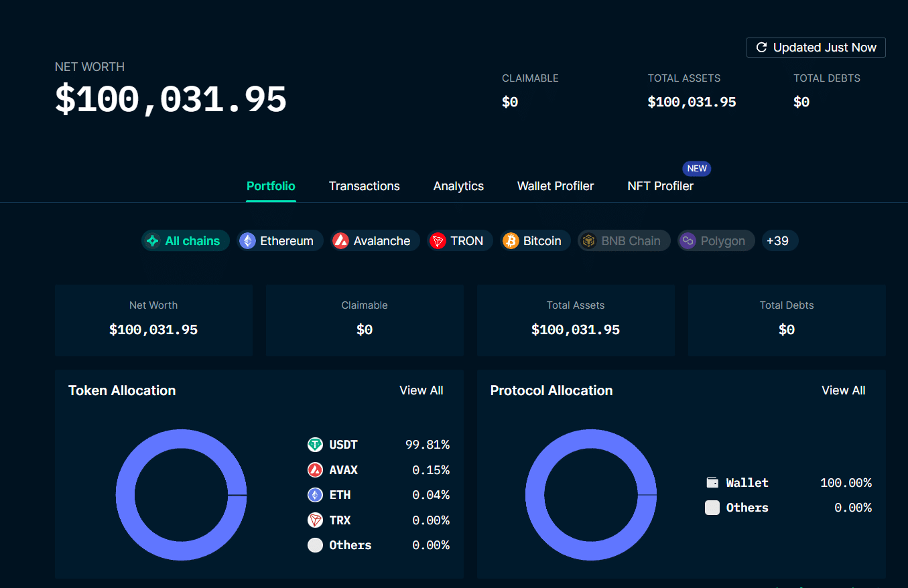
Task: Open the Analytics tab
Action: [458, 186]
